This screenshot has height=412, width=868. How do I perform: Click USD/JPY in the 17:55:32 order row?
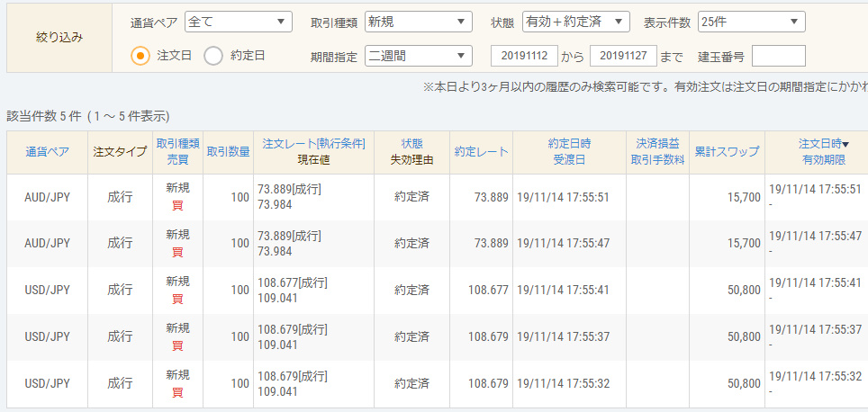pyautogui.click(x=47, y=382)
